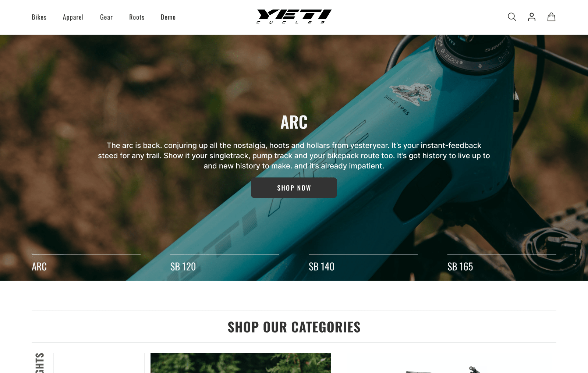The image size is (588, 373).
Task: Click the SB 165 progress line
Action: tap(502, 255)
